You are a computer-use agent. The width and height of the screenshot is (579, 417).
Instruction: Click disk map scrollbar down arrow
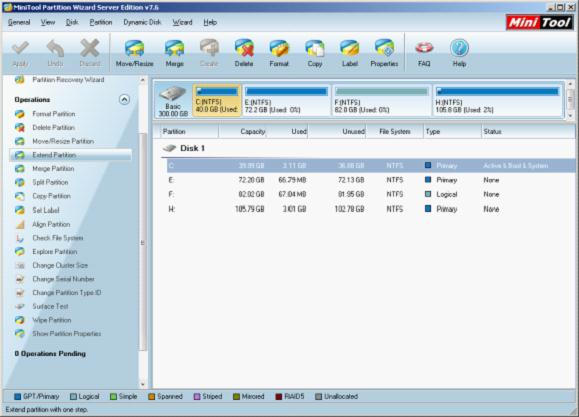point(571,116)
